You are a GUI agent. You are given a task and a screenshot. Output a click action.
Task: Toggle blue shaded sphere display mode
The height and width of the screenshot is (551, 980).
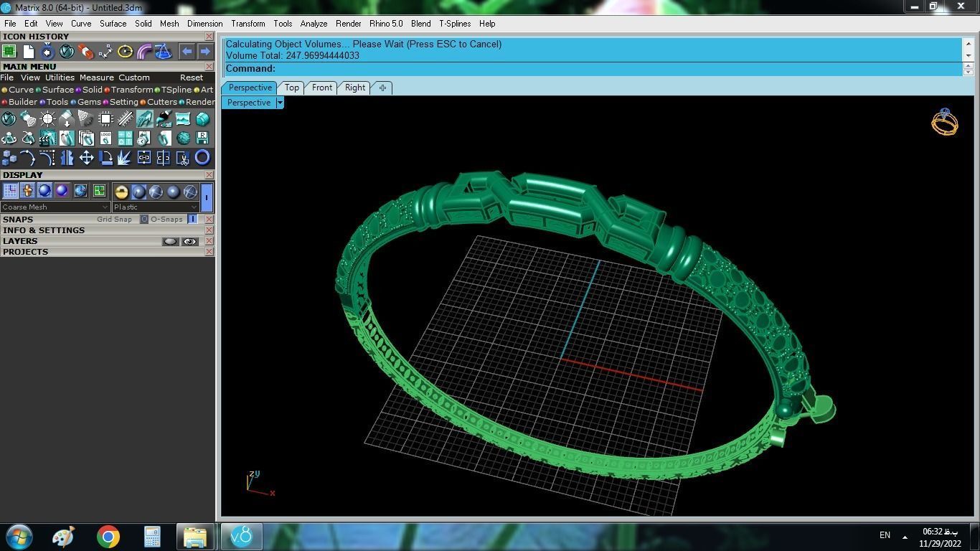tap(44, 191)
